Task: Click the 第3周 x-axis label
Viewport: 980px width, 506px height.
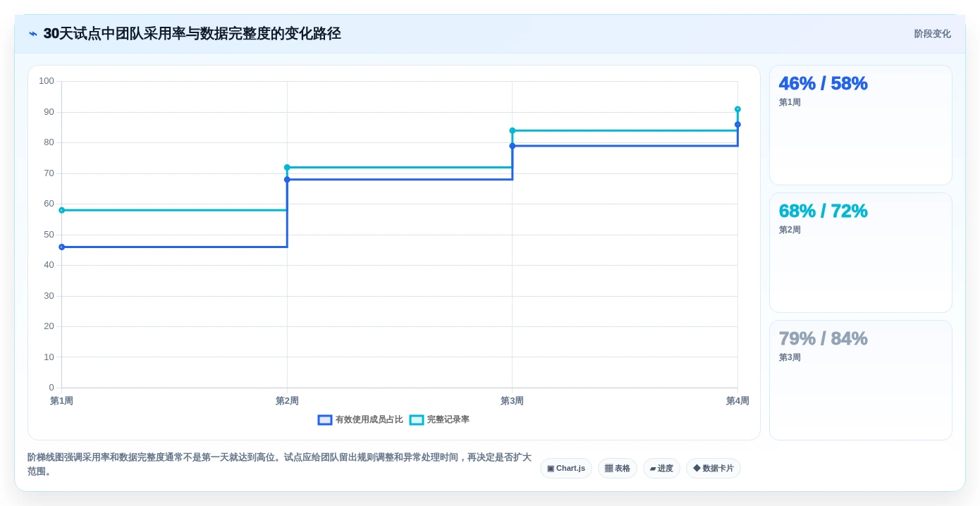Action: pyautogui.click(x=513, y=401)
